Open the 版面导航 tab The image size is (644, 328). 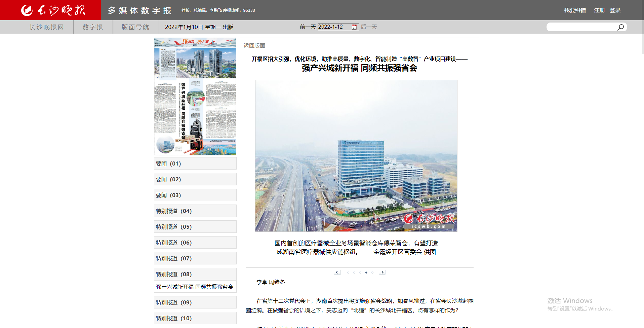(135, 27)
